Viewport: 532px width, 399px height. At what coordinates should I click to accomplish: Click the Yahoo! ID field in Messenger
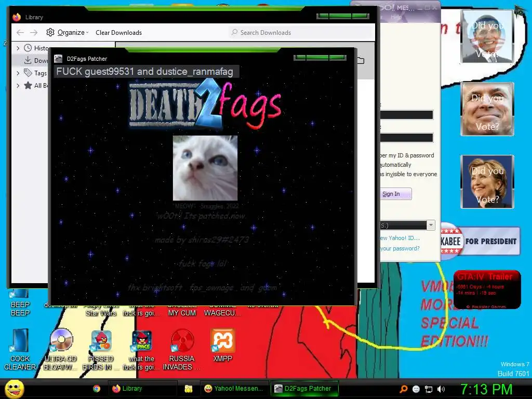tap(406, 115)
